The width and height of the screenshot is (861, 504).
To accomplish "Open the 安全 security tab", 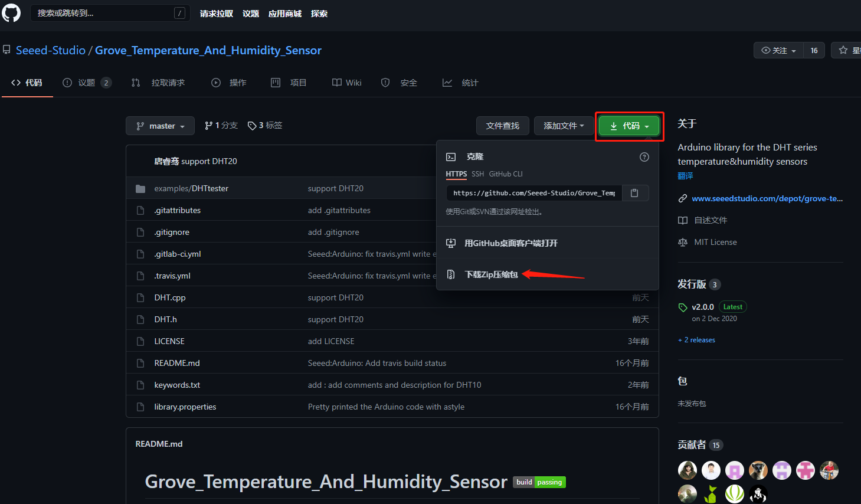I will click(400, 83).
